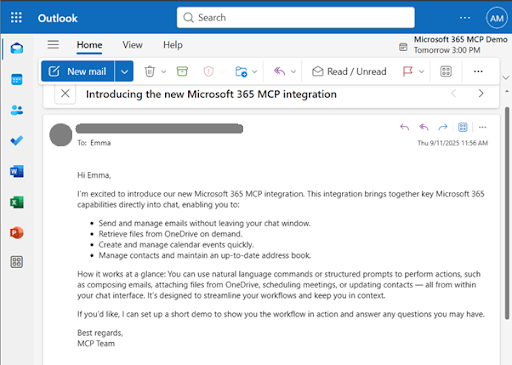The width and height of the screenshot is (512, 365).
Task: Click the 'MCP Team' signature
Action: pos(96,343)
